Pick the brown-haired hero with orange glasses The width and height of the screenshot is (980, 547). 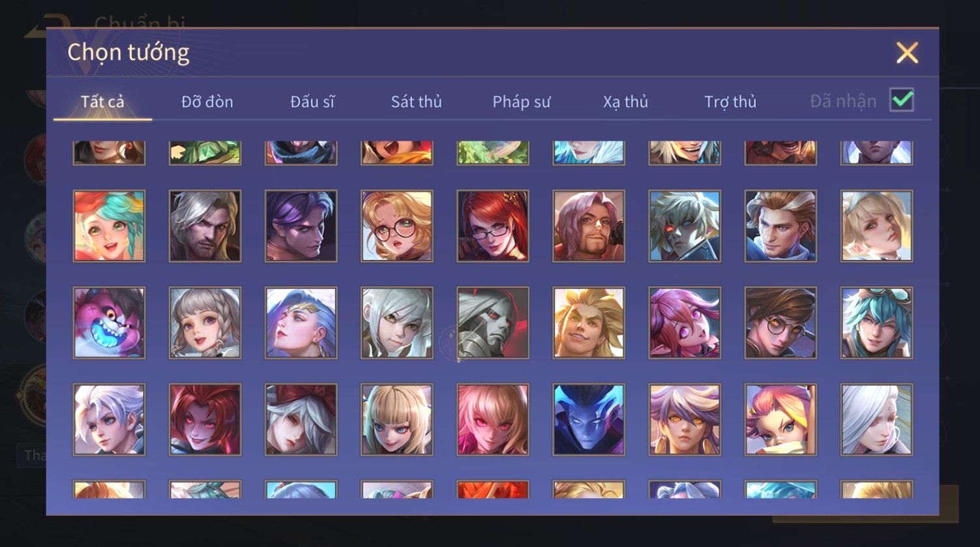pyautogui.click(x=780, y=323)
